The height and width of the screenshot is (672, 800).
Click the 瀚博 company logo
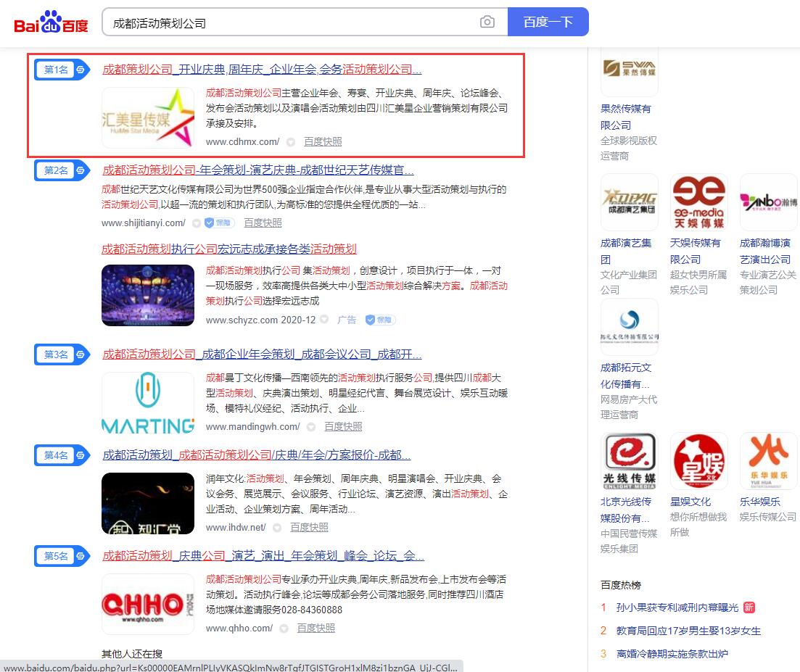(x=768, y=202)
